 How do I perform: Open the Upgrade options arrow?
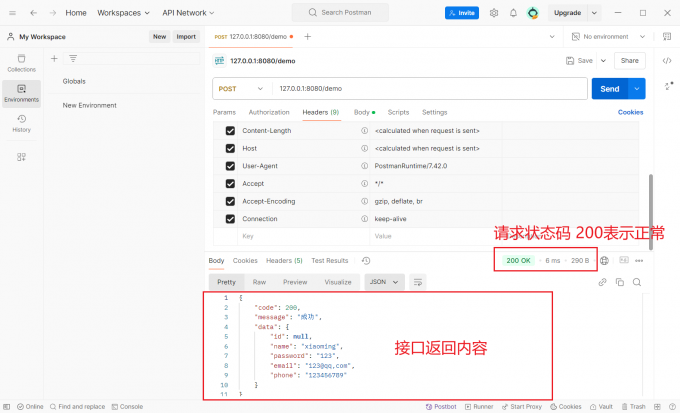[x=595, y=13]
